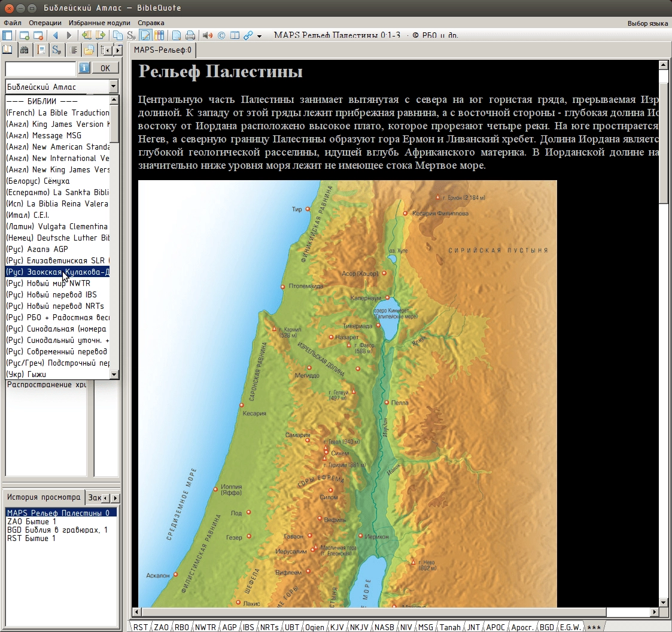Image resolution: width=672 pixels, height=632 pixels.
Task: Choose (Англ) King James Version in list
Action: point(57,124)
